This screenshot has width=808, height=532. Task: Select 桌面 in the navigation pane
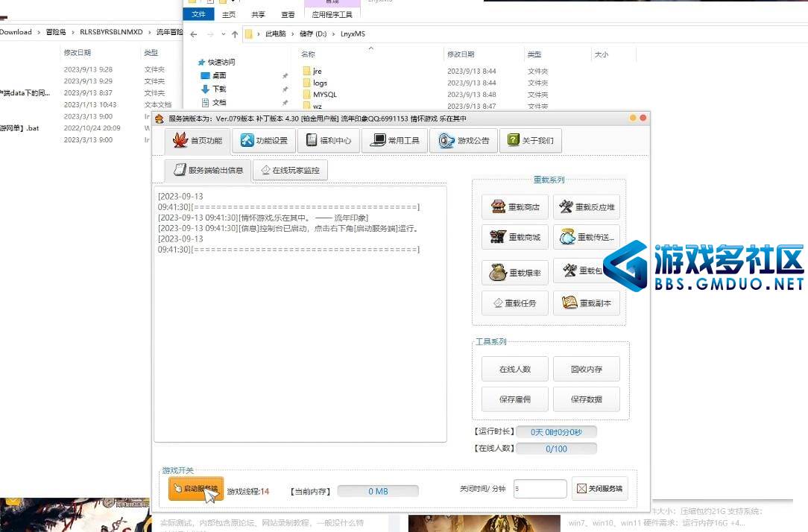click(219, 75)
